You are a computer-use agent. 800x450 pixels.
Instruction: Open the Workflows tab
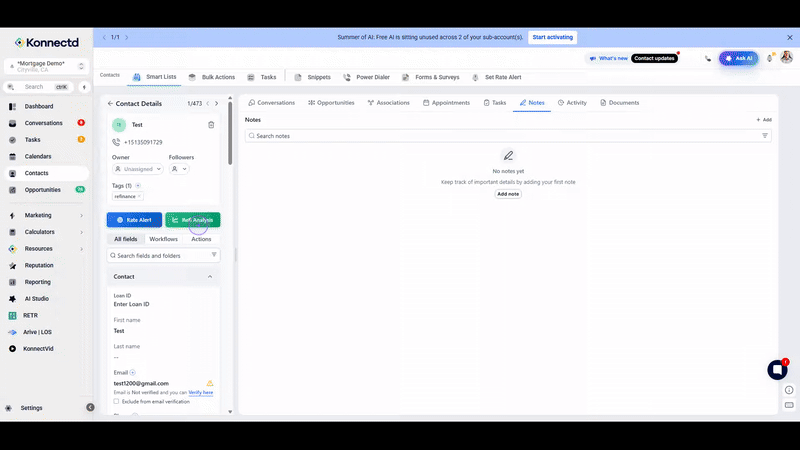(163, 239)
